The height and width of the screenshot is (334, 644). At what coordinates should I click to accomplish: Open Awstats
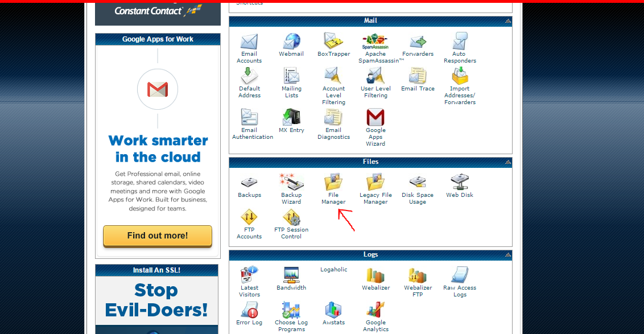[333, 314]
